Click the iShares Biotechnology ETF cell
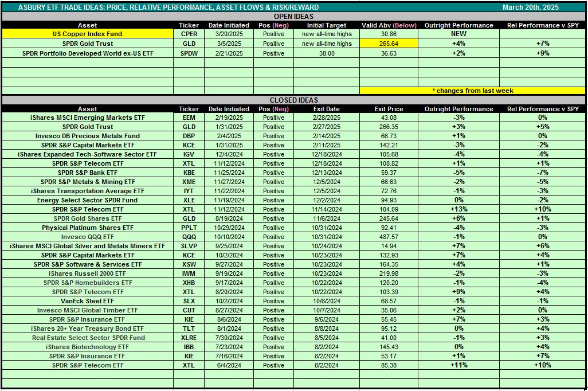 88,347
